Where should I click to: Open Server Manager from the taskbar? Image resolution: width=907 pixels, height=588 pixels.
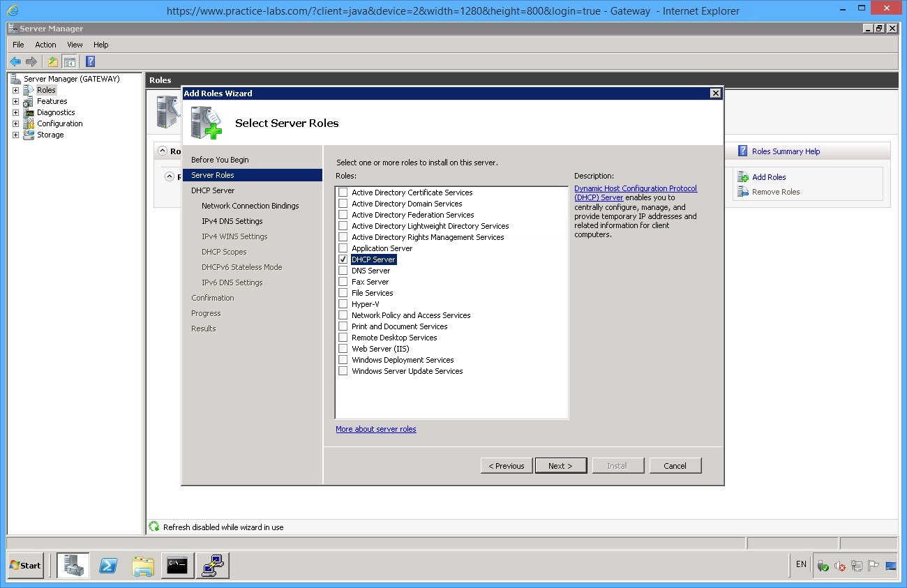pyautogui.click(x=73, y=566)
